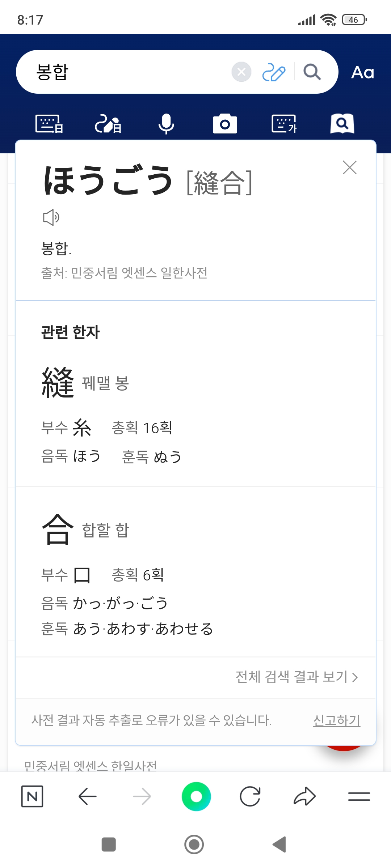
Task: Open the Aa font size setting
Action: click(x=362, y=72)
